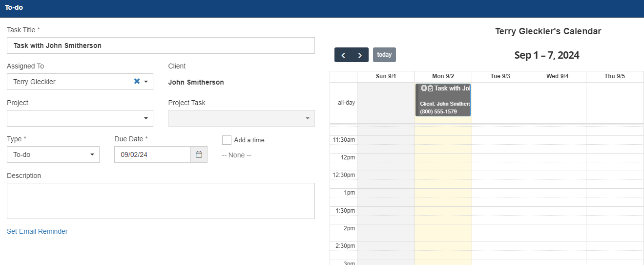Screen dimensions: 644x265
Task: Open the Task with John Smitherson all-day event
Action: [x=443, y=100]
